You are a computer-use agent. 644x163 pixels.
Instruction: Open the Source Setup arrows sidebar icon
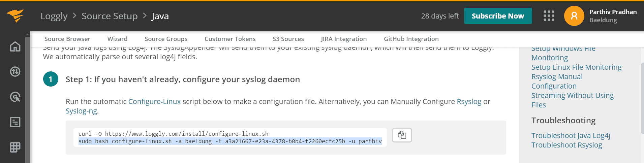coord(15,72)
